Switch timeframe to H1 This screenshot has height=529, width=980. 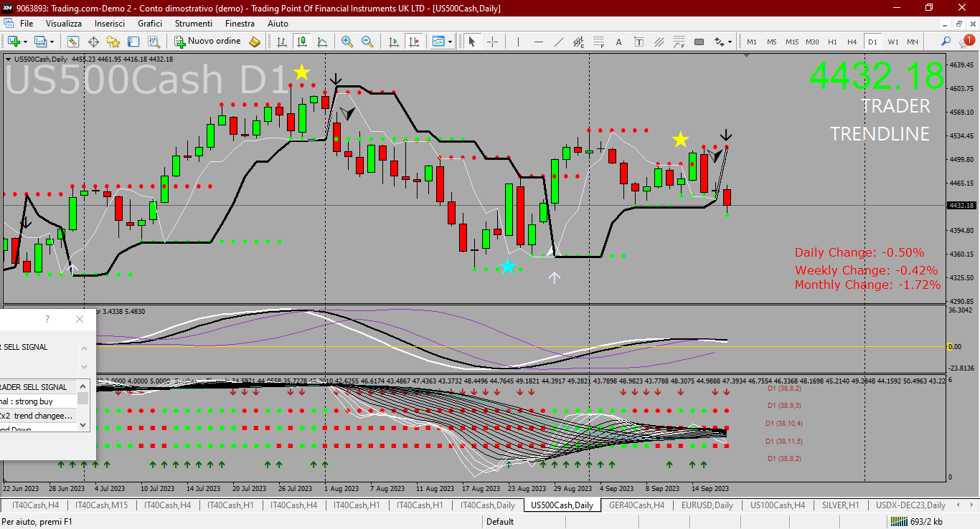(x=832, y=42)
